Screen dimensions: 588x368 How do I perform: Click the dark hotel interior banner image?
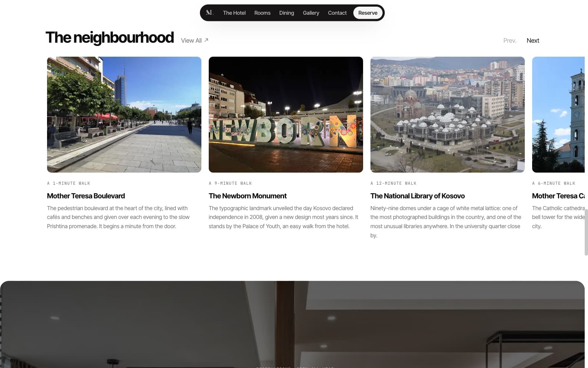point(292,324)
